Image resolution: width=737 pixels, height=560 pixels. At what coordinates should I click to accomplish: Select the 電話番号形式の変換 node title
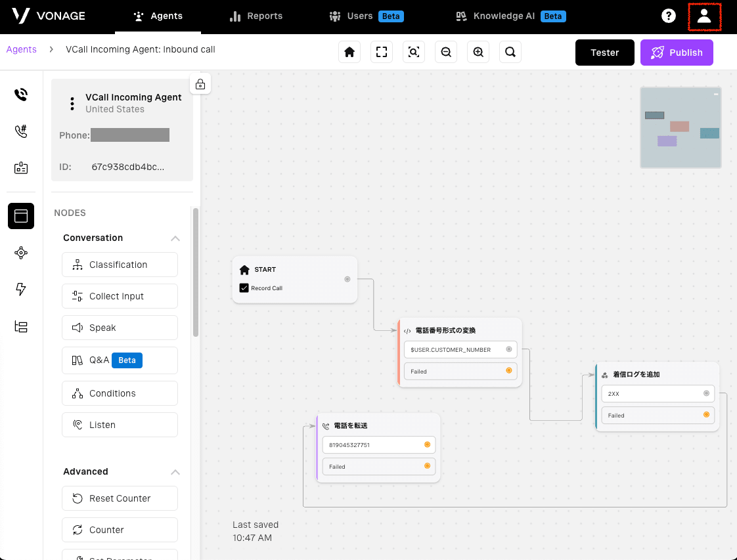(x=445, y=330)
